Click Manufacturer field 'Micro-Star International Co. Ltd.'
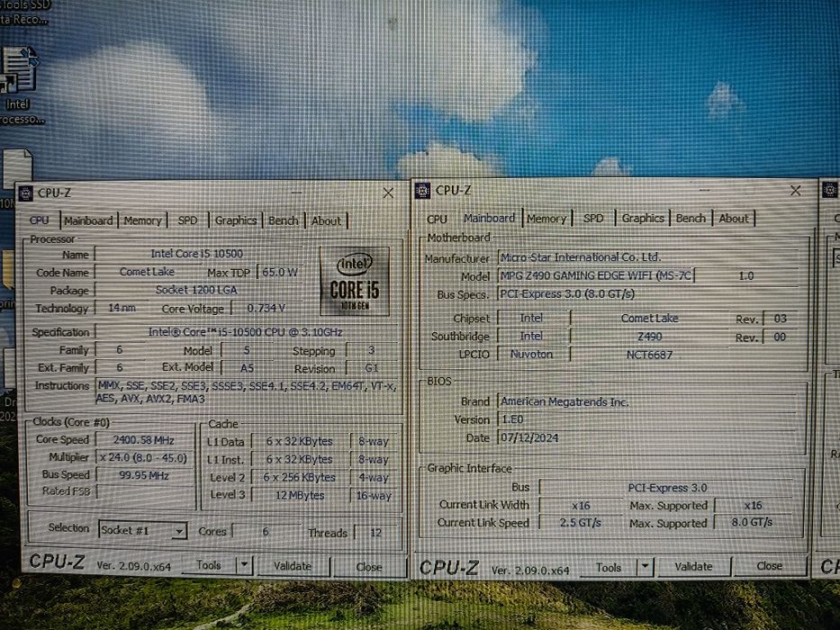Viewport: 840px width, 630px height. [x=649, y=257]
